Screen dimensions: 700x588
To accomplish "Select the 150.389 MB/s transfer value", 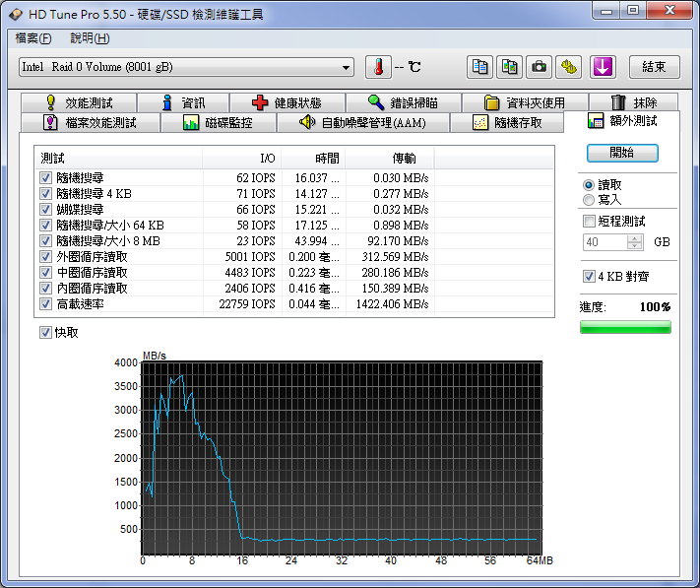I will coord(395,288).
